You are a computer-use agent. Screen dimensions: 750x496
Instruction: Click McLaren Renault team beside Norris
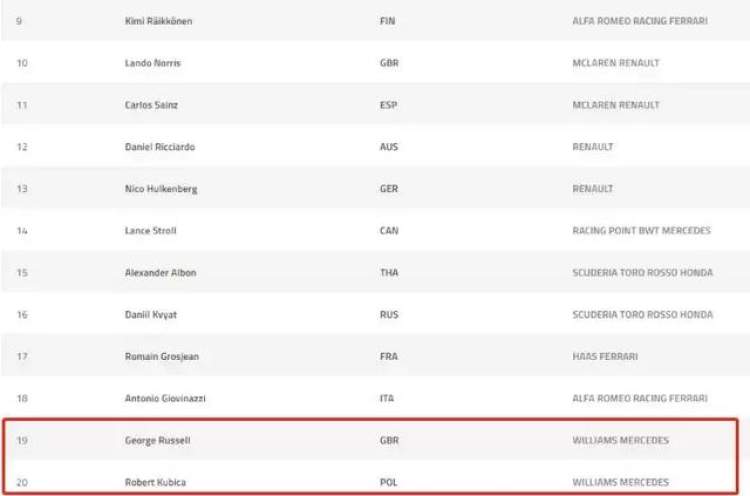point(616,63)
